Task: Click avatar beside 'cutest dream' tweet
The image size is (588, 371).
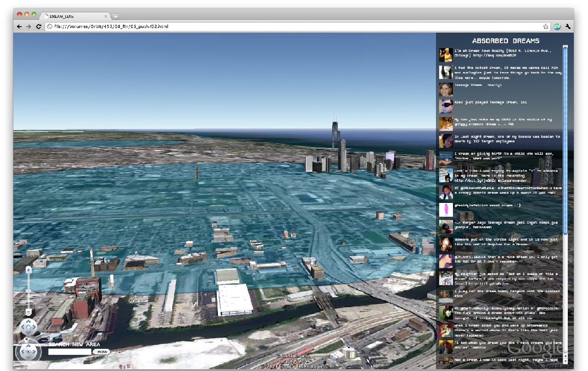Action: pyautogui.click(x=446, y=72)
